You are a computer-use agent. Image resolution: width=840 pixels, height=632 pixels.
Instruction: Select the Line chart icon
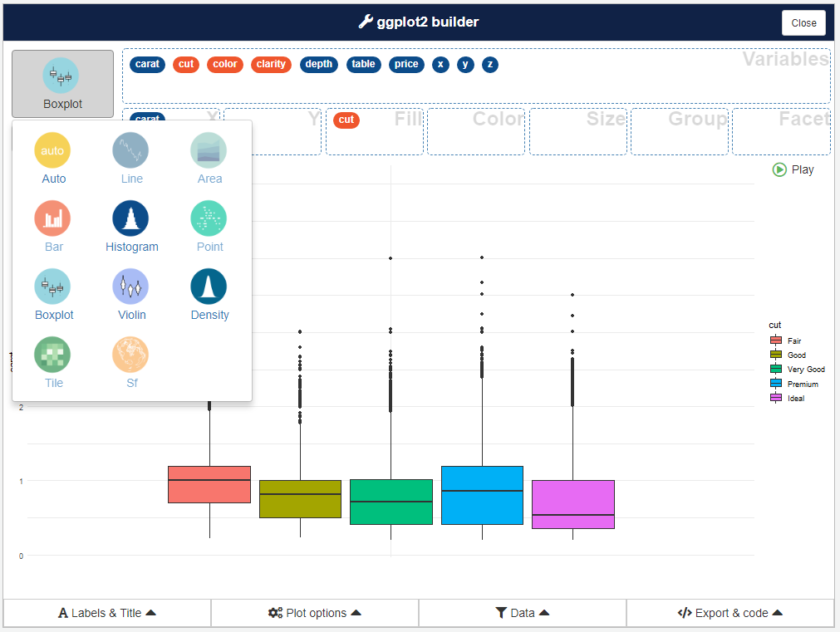(131, 151)
